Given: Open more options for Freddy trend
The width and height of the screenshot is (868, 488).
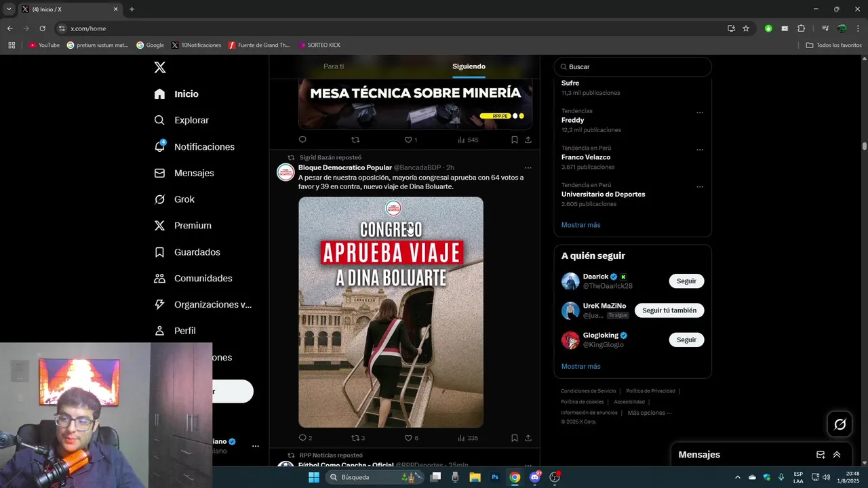Looking at the screenshot, I should [x=700, y=113].
